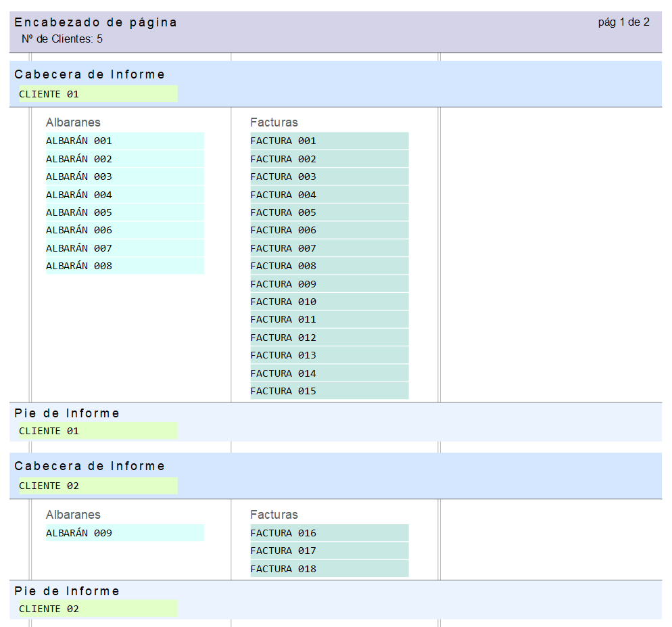
Task: Select CLIENTE 02 field in Cabecera de Informe
Action: point(98,486)
